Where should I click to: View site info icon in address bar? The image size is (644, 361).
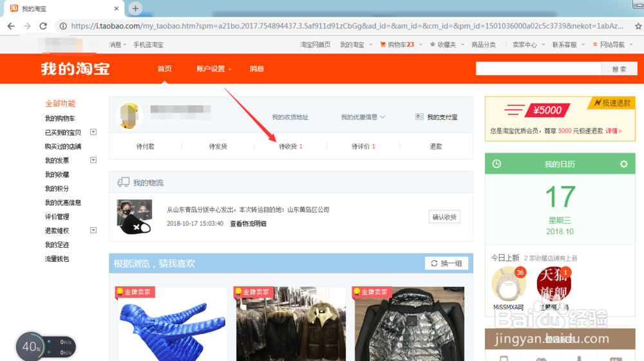pyautogui.click(x=63, y=26)
